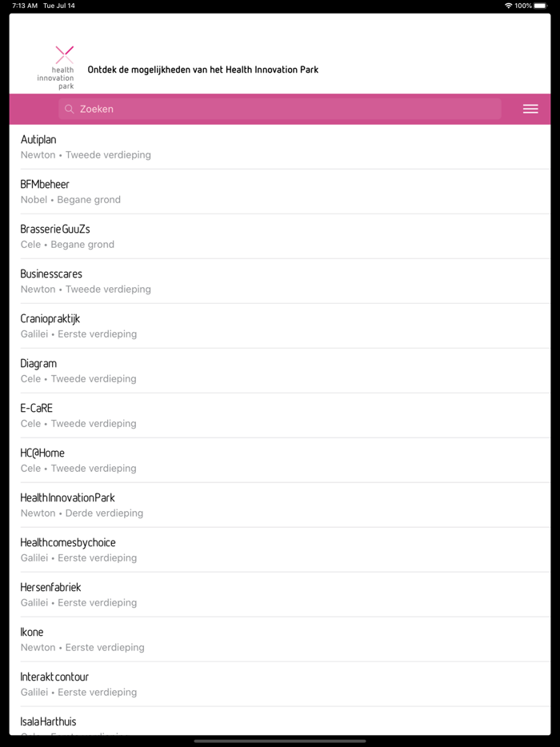Open Health Innovation Park list entry

pyautogui.click(x=280, y=505)
